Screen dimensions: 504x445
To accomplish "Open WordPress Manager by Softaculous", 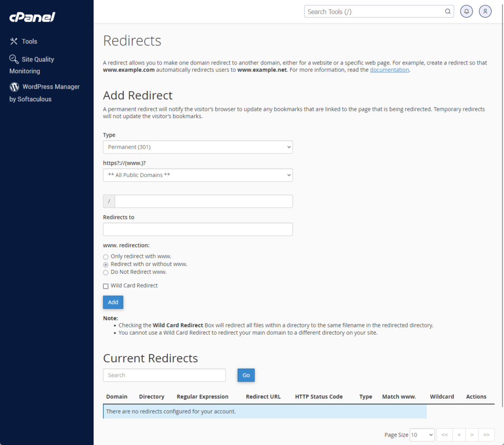I will pyautogui.click(x=44, y=93).
